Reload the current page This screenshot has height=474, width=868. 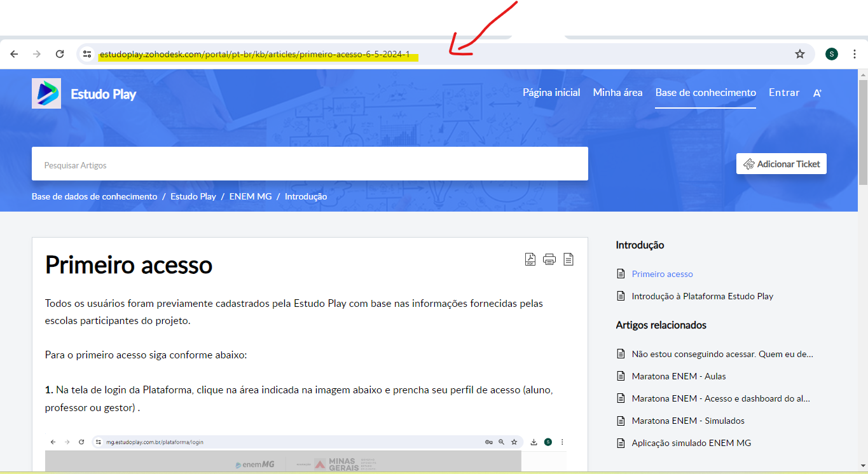(60, 54)
